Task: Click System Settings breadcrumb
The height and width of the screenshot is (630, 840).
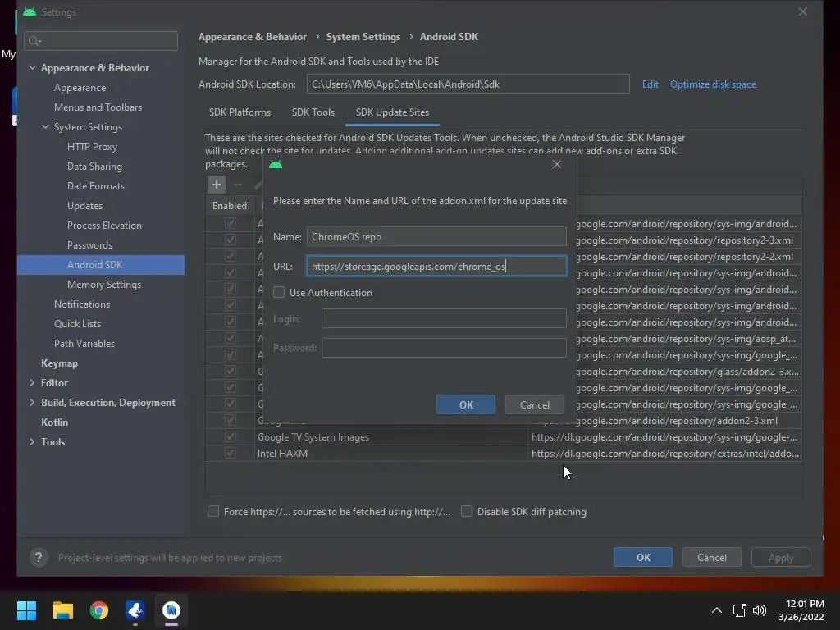Action: click(363, 37)
